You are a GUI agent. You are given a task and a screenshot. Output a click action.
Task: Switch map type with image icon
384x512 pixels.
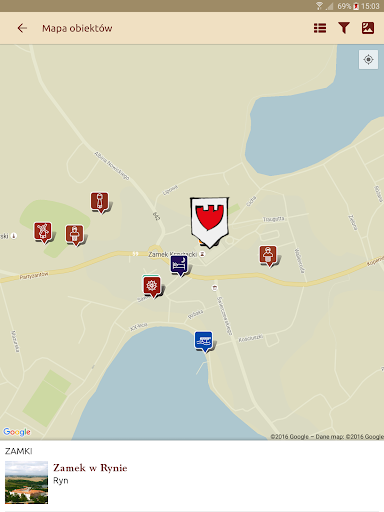(368, 28)
